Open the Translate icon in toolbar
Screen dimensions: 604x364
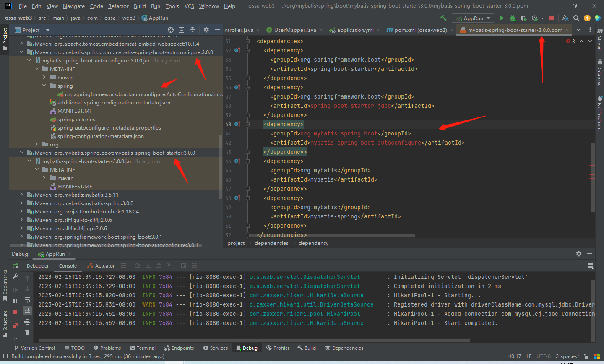tap(565, 18)
